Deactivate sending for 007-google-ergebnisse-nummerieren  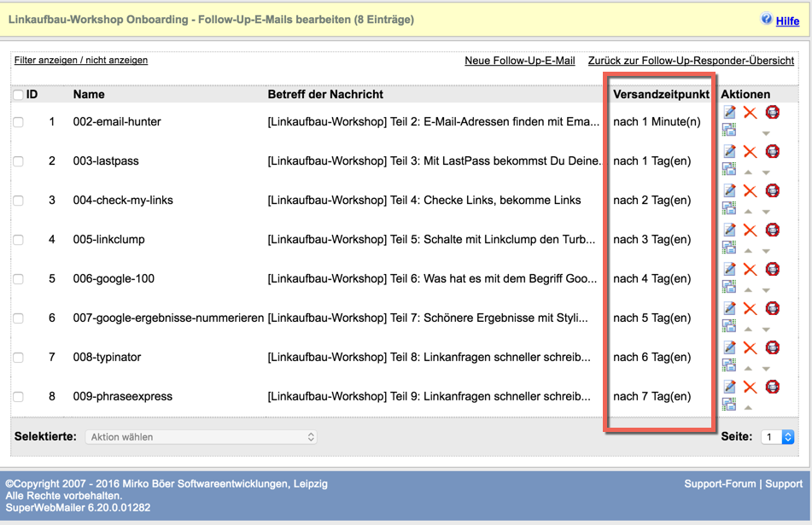tap(772, 308)
